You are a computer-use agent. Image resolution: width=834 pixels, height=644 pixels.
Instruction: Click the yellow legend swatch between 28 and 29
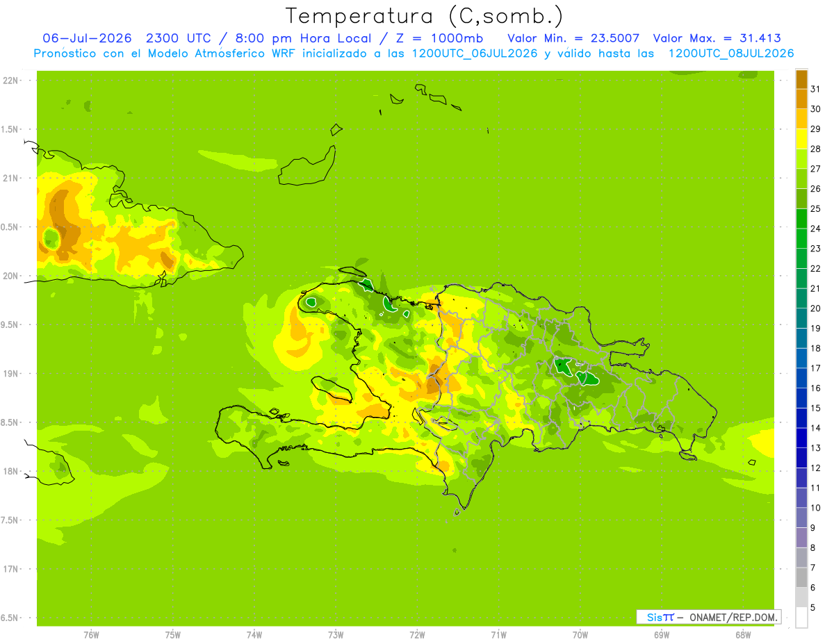click(x=801, y=139)
